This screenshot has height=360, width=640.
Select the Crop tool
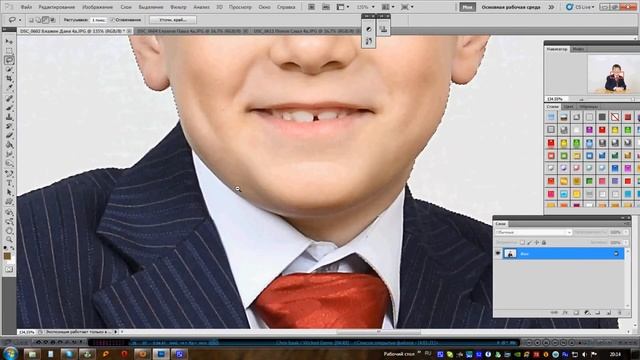pyautogui.click(x=9, y=79)
